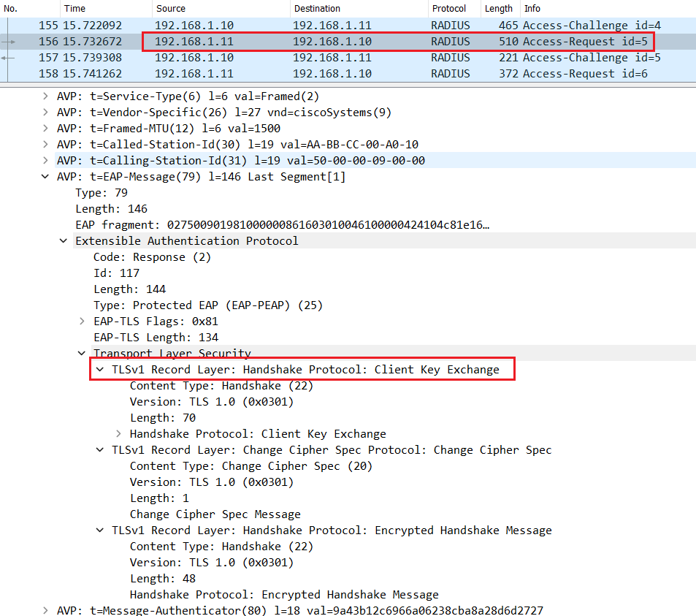The width and height of the screenshot is (696, 616).
Task: Expand the Message-Authenticator AVP
Action: (45, 610)
